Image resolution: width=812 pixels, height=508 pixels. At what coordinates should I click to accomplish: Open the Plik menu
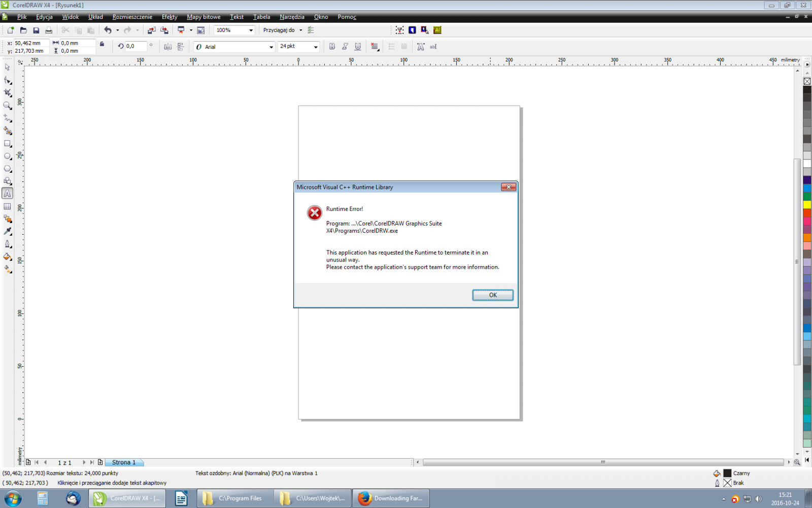pyautogui.click(x=22, y=17)
